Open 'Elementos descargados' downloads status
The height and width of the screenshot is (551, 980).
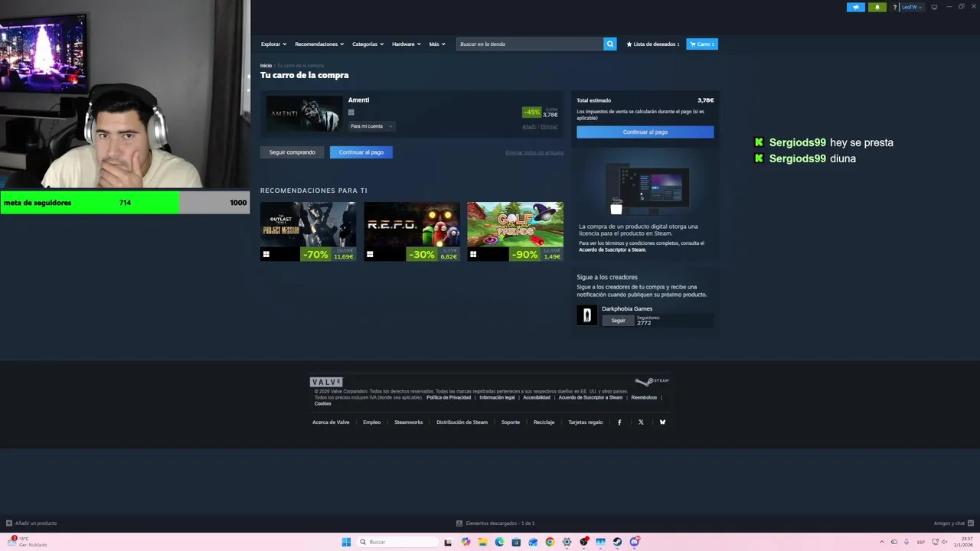tap(495, 523)
